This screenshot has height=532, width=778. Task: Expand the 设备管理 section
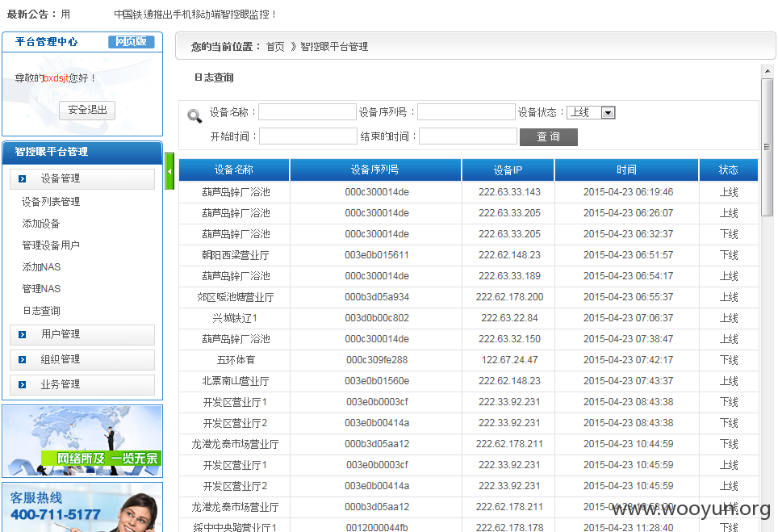[82, 178]
